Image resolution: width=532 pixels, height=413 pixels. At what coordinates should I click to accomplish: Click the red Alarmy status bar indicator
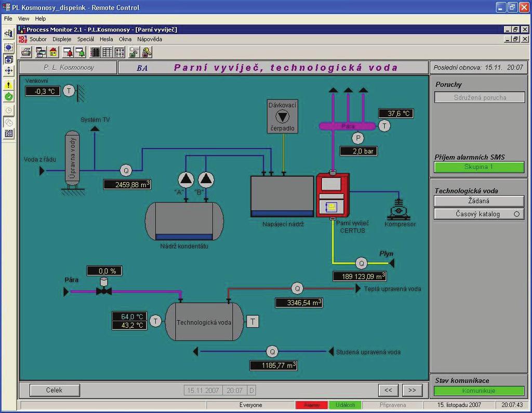[x=312, y=405]
